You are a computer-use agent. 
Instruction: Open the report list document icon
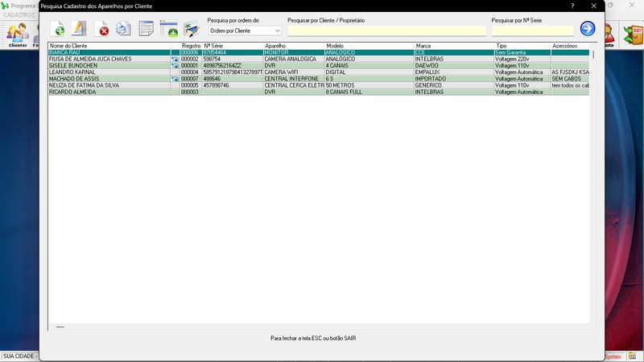146,29
